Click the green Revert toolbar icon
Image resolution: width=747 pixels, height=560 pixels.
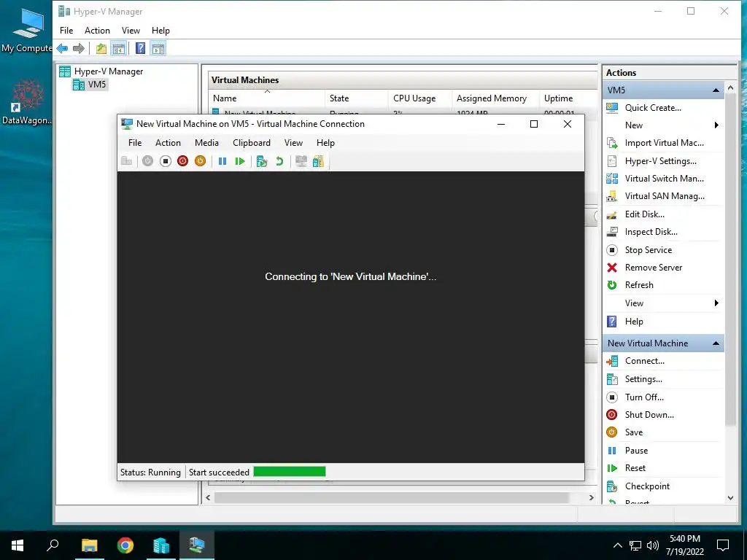click(x=279, y=161)
